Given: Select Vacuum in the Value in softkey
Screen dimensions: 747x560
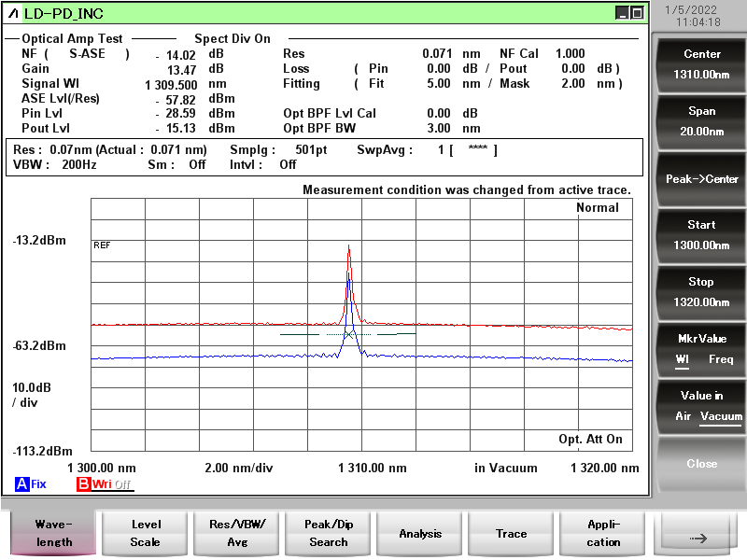Looking at the screenshot, I should tap(721, 416).
